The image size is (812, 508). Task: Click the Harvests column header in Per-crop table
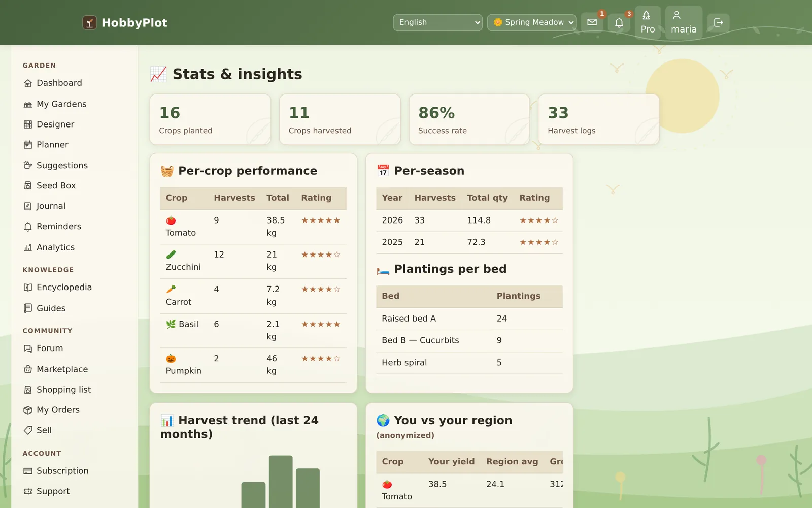(x=234, y=198)
